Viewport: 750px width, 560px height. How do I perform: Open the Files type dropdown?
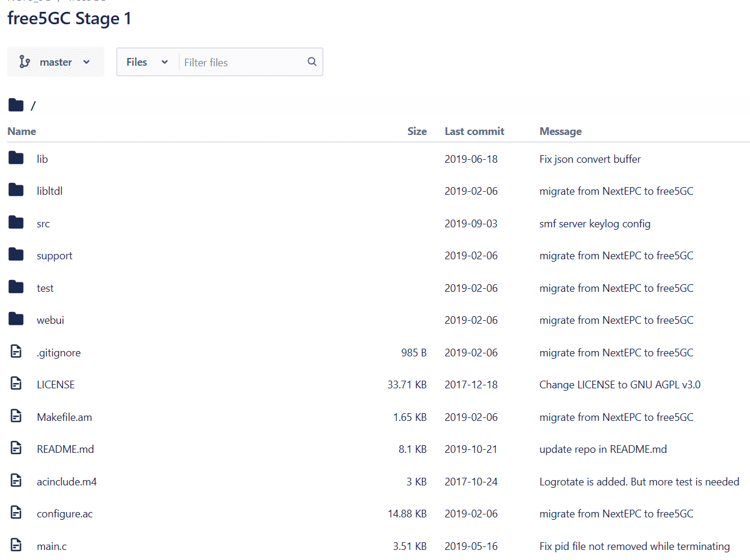(148, 62)
